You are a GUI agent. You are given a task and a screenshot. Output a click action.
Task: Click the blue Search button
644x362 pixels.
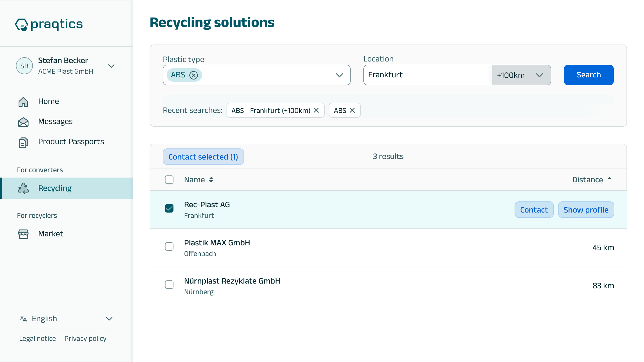(589, 75)
